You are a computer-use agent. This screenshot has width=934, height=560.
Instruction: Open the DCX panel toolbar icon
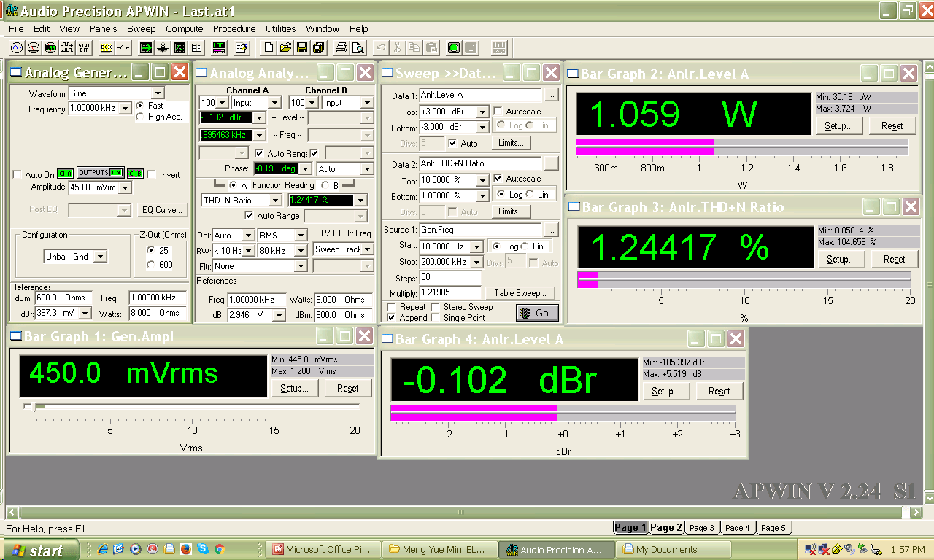[106, 47]
